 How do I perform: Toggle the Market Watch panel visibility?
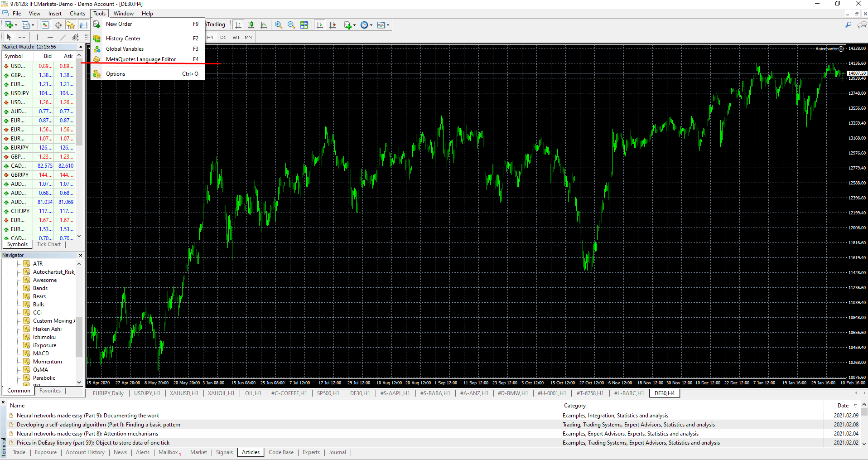click(44, 25)
